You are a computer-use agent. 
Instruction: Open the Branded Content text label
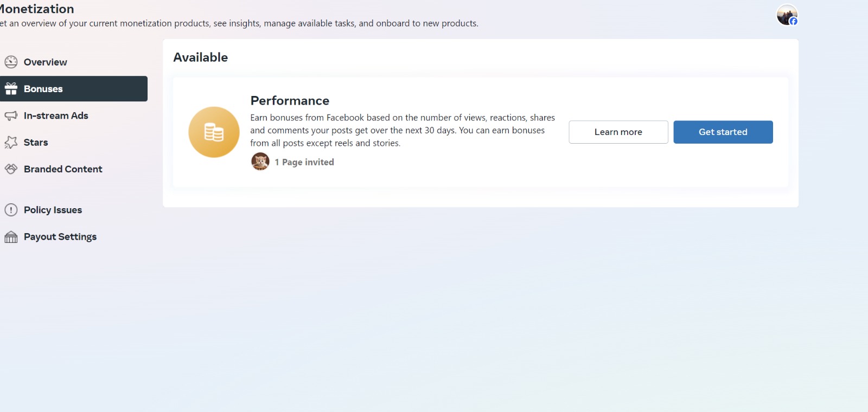pyautogui.click(x=63, y=169)
